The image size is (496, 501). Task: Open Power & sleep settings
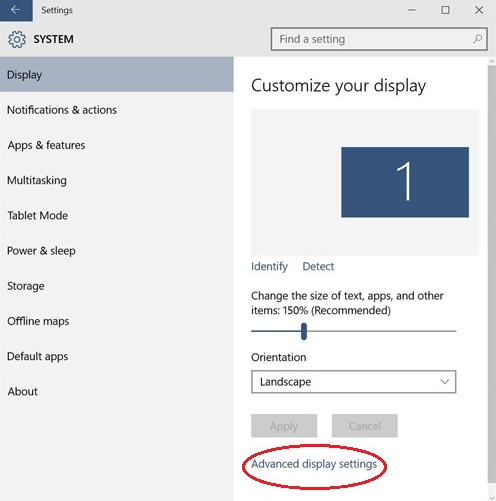click(x=117, y=251)
